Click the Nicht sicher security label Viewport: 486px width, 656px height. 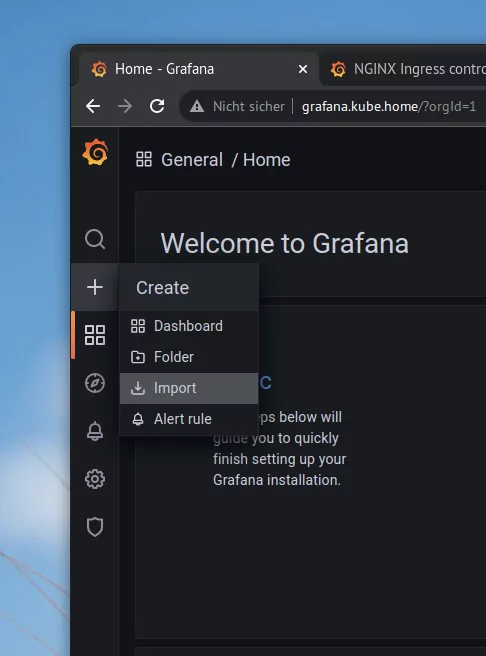pyautogui.click(x=249, y=106)
